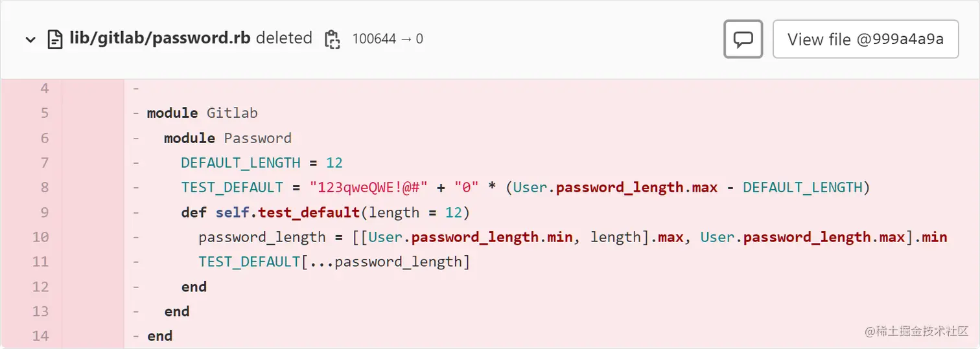Toggle comments with the speech bubble button
The height and width of the screenshot is (349, 980).
pos(743,39)
